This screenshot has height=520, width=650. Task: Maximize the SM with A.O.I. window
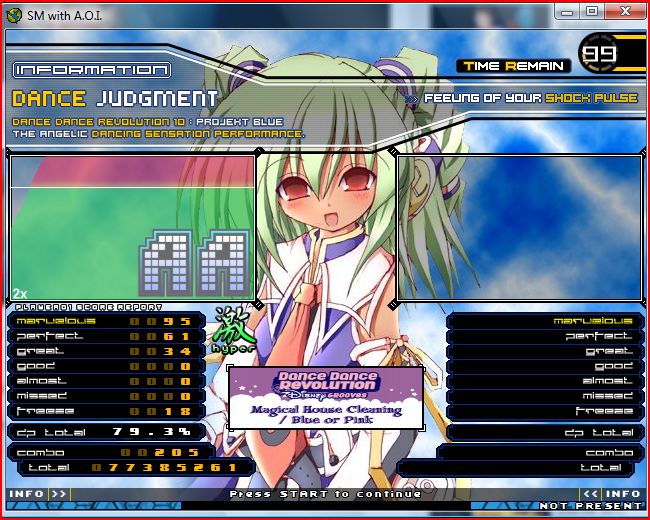pos(592,12)
